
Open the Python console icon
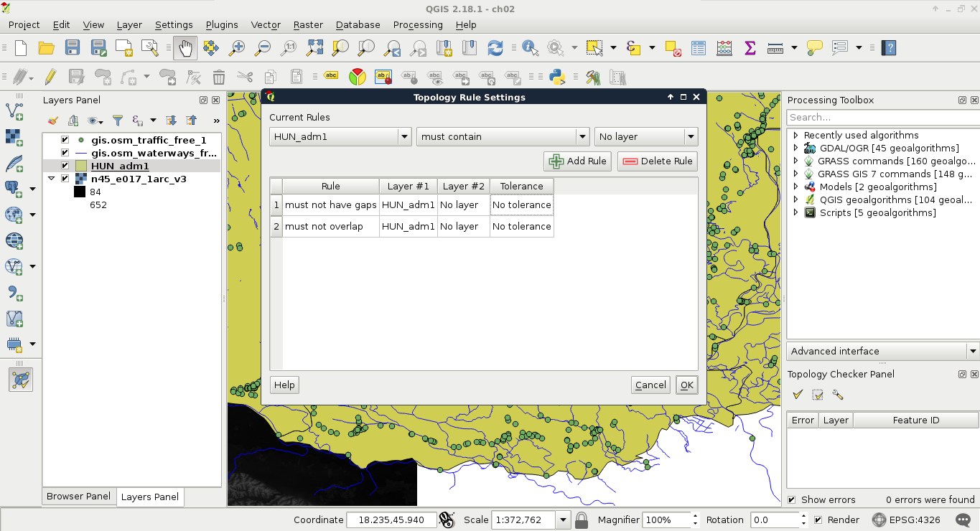point(556,77)
